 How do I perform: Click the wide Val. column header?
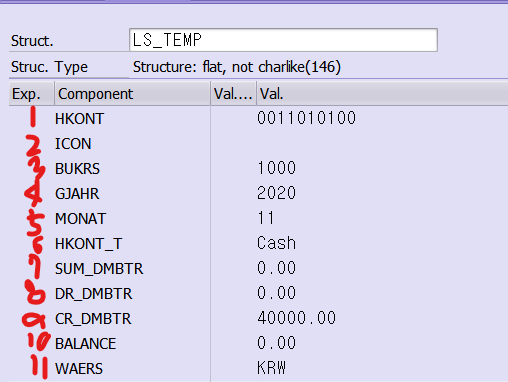382,94
